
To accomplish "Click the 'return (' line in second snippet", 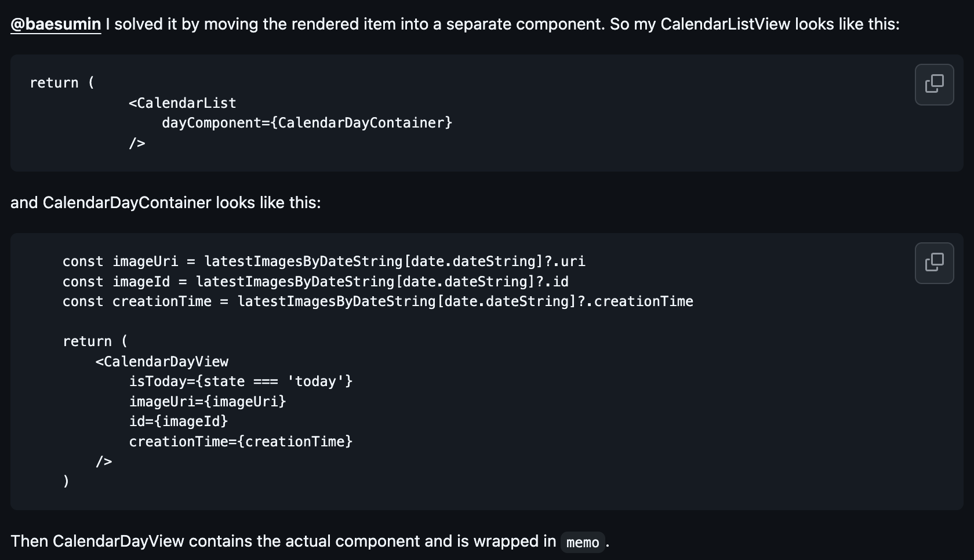I will point(95,341).
